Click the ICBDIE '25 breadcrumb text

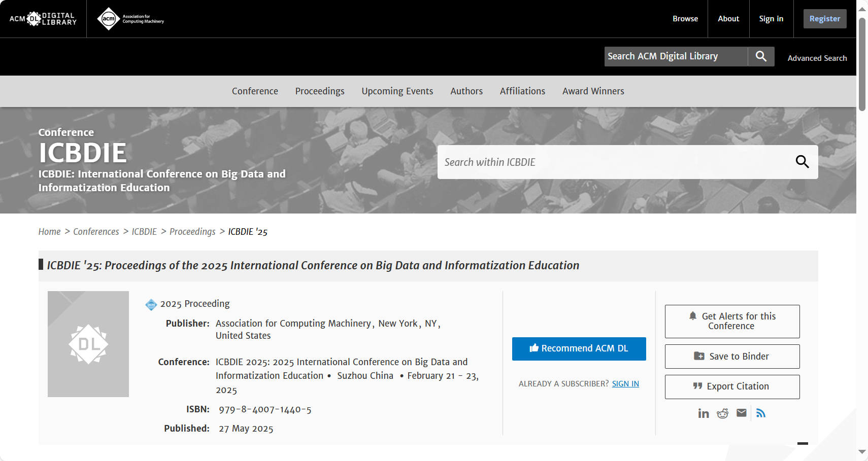click(x=248, y=232)
